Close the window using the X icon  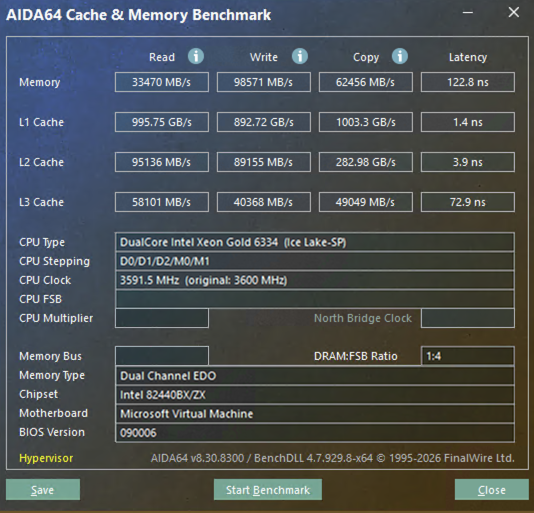coord(514,13)
